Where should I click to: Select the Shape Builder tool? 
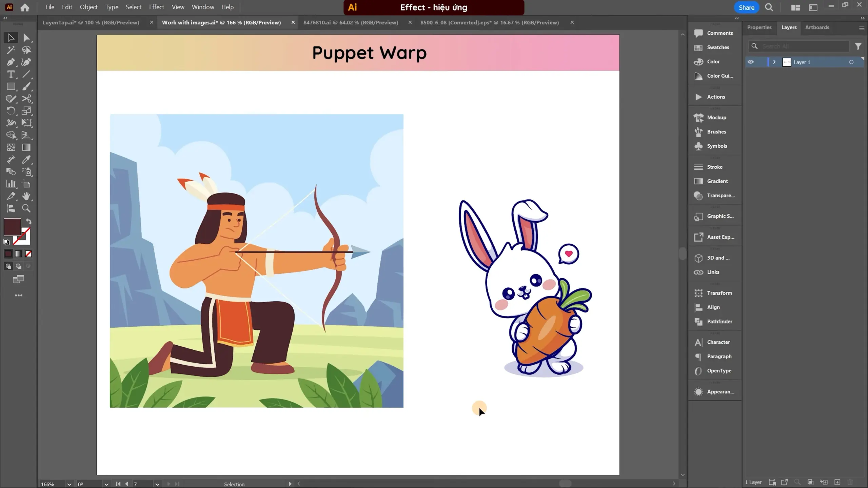pyautogui.click(x=11, y=135)
